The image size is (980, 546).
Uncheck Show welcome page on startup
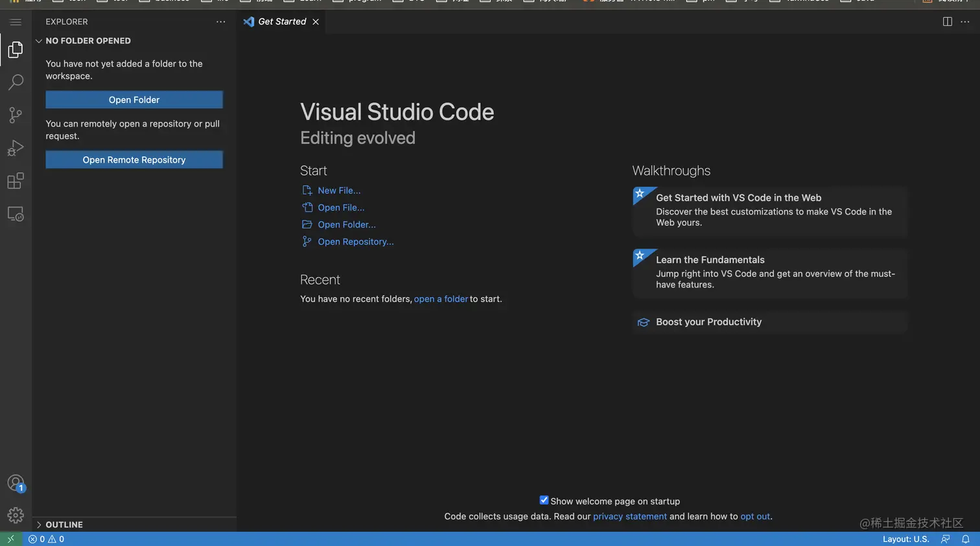point(544,501)
